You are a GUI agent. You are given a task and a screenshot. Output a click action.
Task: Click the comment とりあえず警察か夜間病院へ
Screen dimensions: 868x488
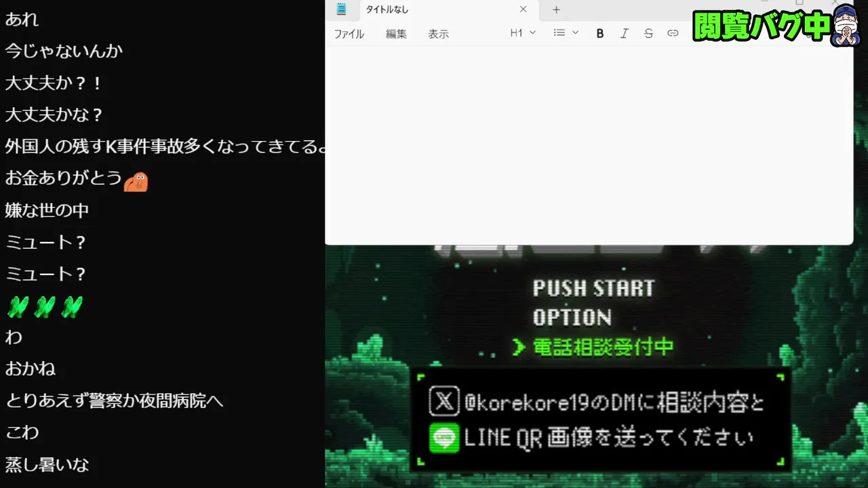pos(114,401)
